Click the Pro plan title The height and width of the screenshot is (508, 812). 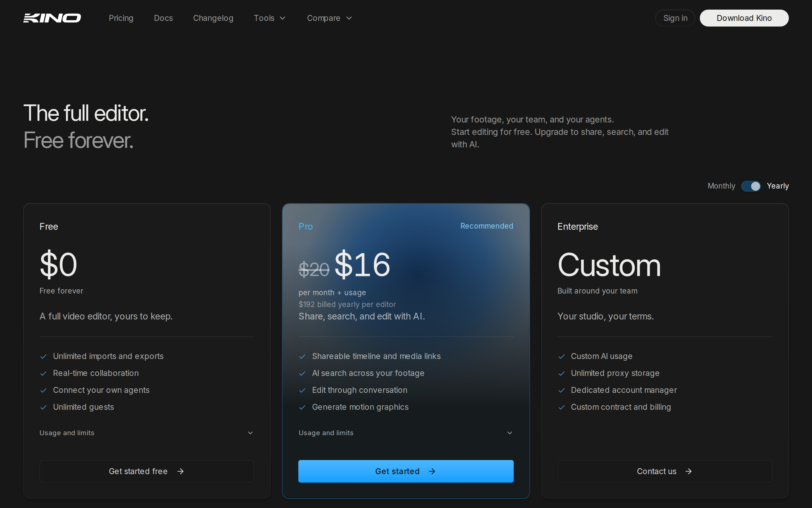coord(306,226)
